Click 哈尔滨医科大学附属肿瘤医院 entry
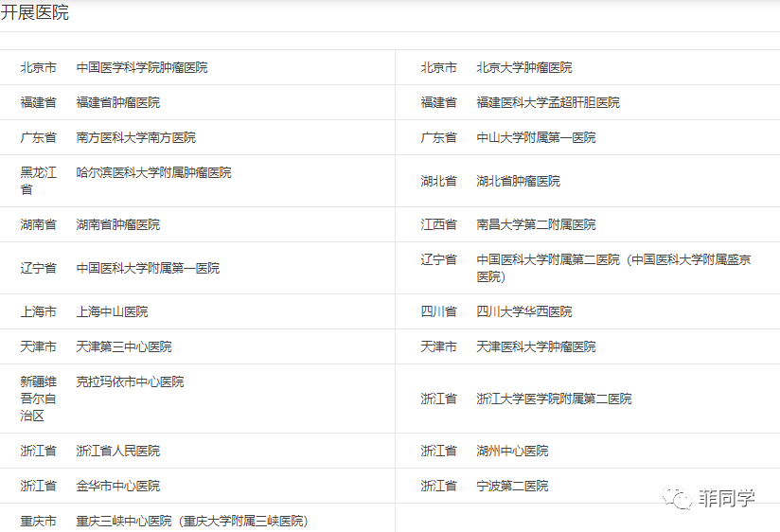This screenshot has width=780, height=532. pyautogui.click(x=153, y=172)
